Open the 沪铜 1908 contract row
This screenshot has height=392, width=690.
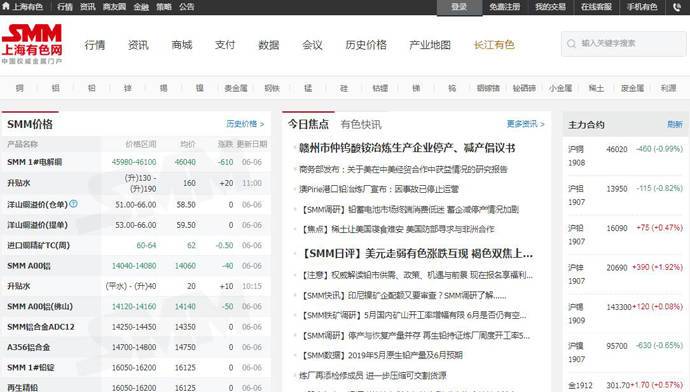pyautogui.click(x=625, y=156)
